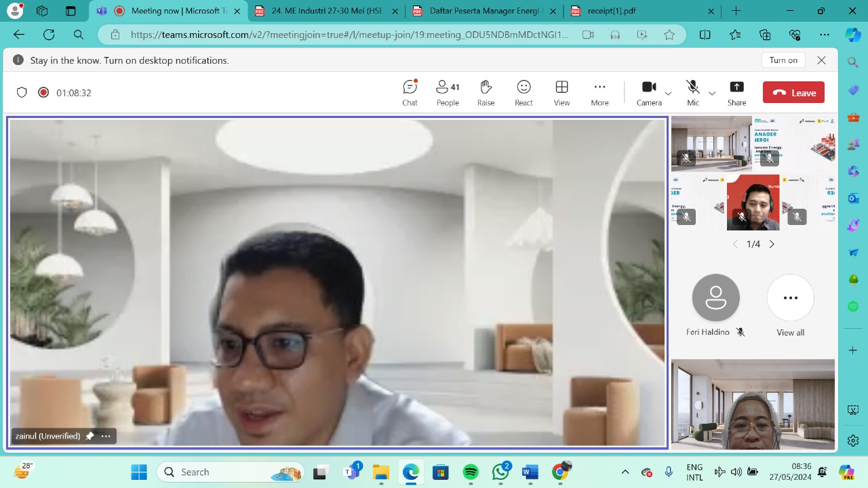
Task: Click the Share screen button
Action: 736,93
